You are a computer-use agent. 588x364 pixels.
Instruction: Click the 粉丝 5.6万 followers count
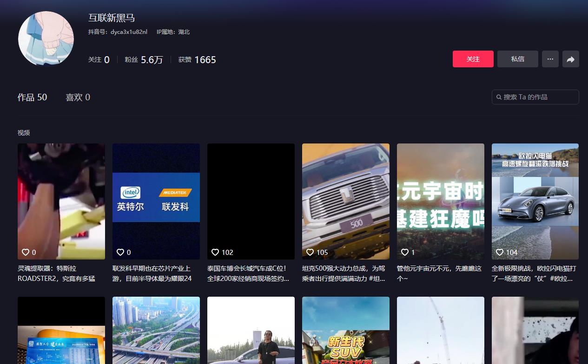point(144,59)
